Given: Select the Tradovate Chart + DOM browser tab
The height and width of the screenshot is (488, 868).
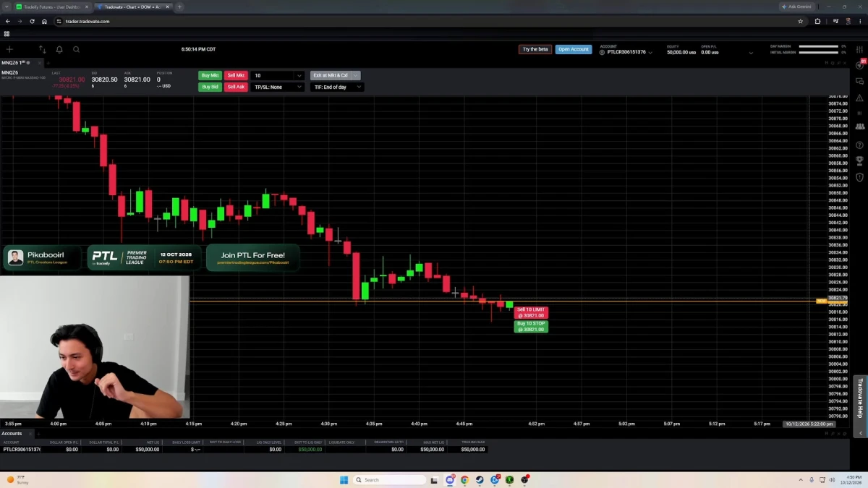Looking at the screenshot, I should [x=133, y=7].
